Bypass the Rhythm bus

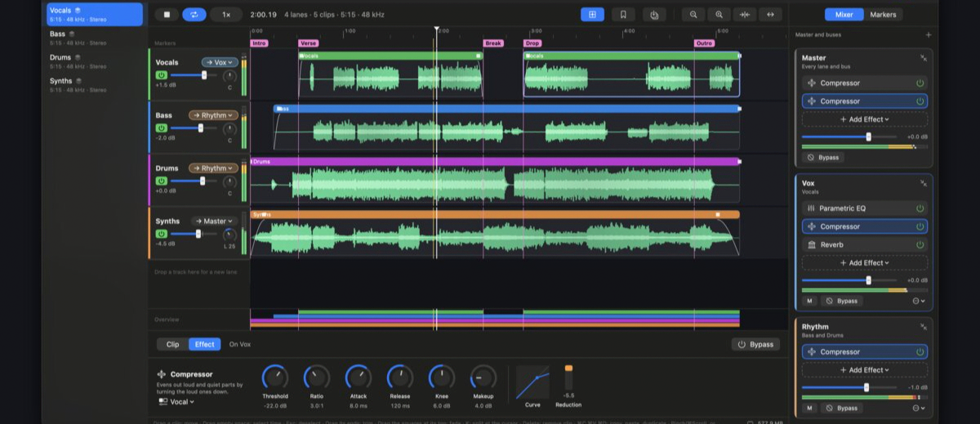point(843,408)
